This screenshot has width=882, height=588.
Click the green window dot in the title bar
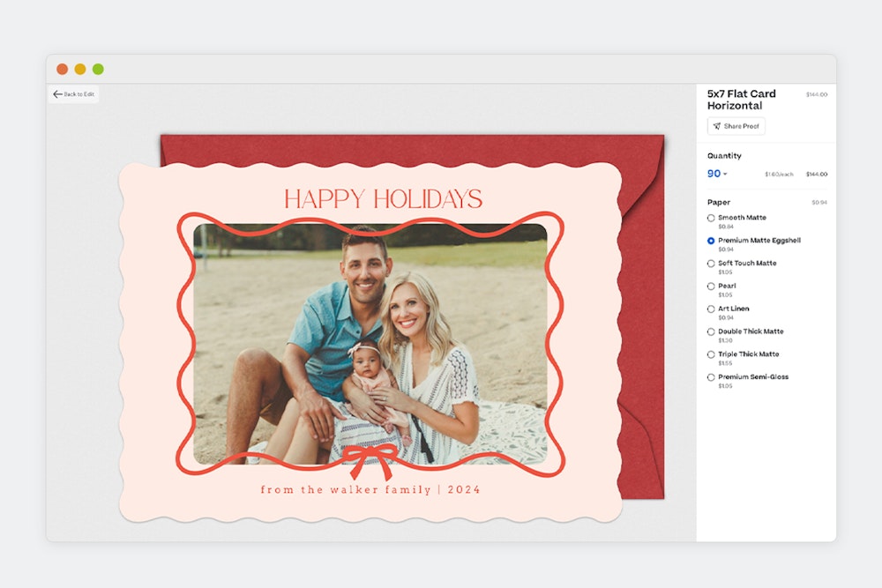pos(98,69)
